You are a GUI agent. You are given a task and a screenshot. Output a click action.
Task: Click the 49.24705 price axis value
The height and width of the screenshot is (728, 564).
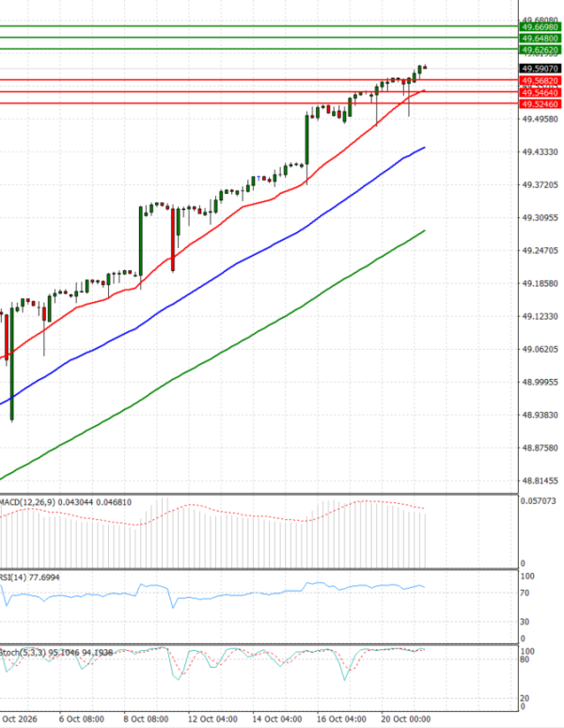tap(540, 250)
